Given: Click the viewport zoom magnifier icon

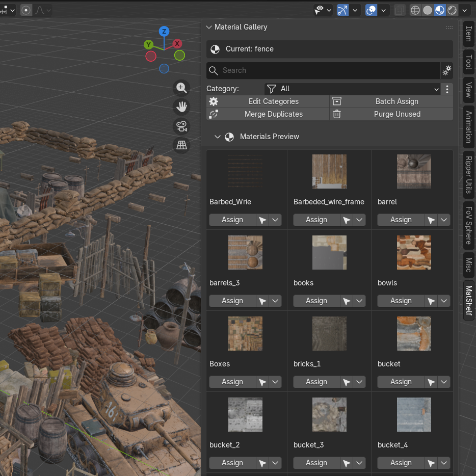Looking at the screenshot, I should point(181,88).
